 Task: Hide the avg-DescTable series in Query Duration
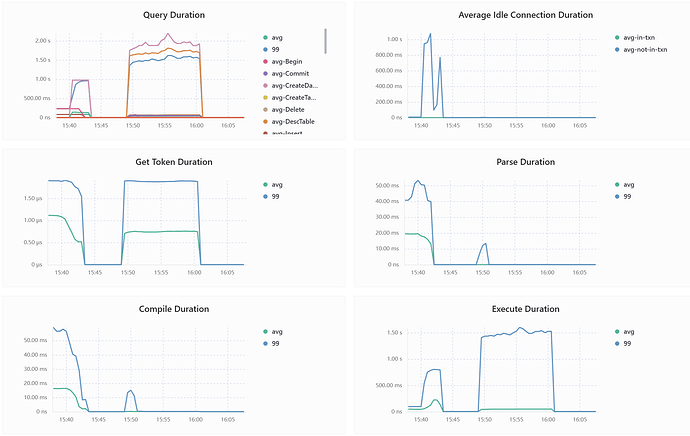coord(289,121)
